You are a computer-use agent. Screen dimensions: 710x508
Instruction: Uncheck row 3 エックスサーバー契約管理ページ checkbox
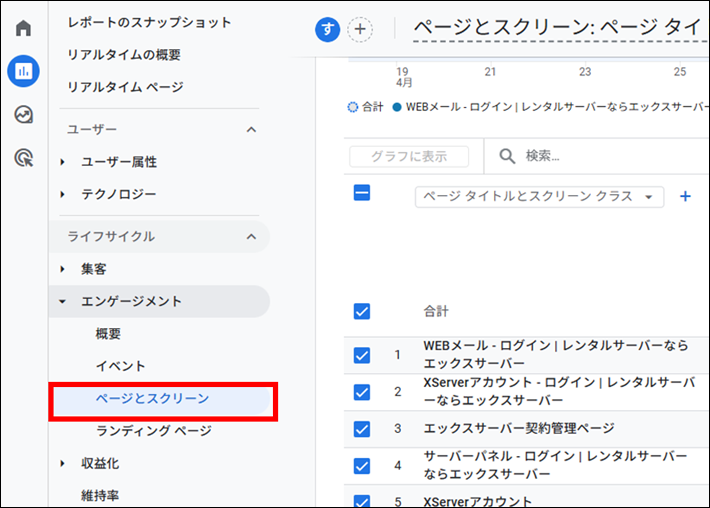point(362,429)
